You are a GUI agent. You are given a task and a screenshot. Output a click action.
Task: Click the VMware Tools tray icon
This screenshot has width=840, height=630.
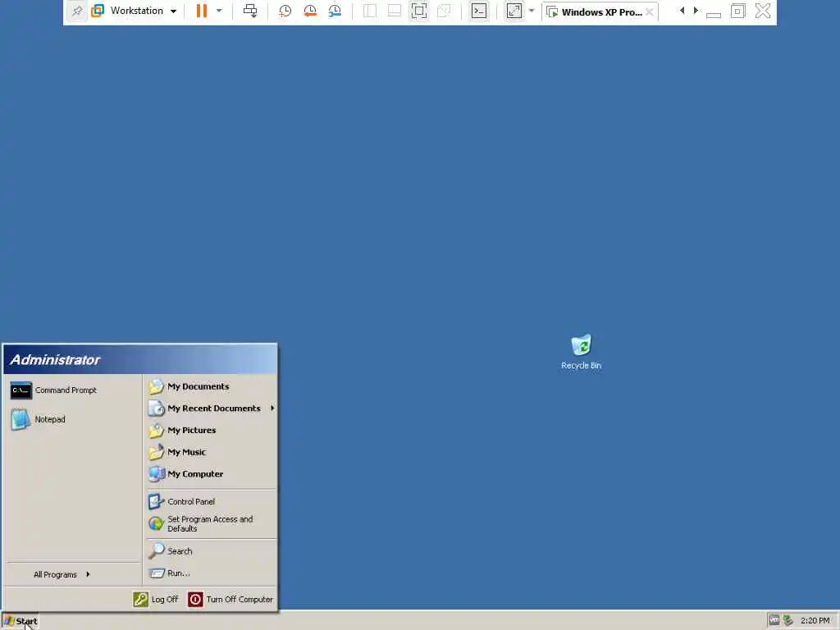click(774, 620)
